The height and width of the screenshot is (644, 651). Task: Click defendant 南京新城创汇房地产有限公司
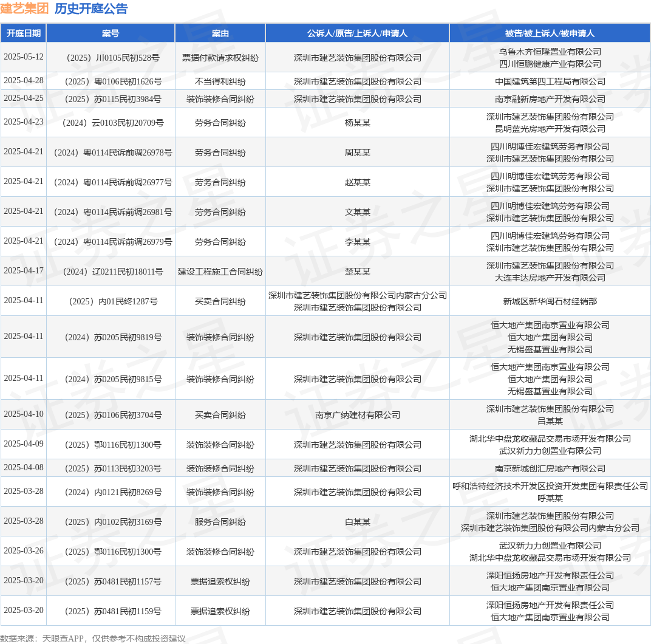[x=550, y=468]
